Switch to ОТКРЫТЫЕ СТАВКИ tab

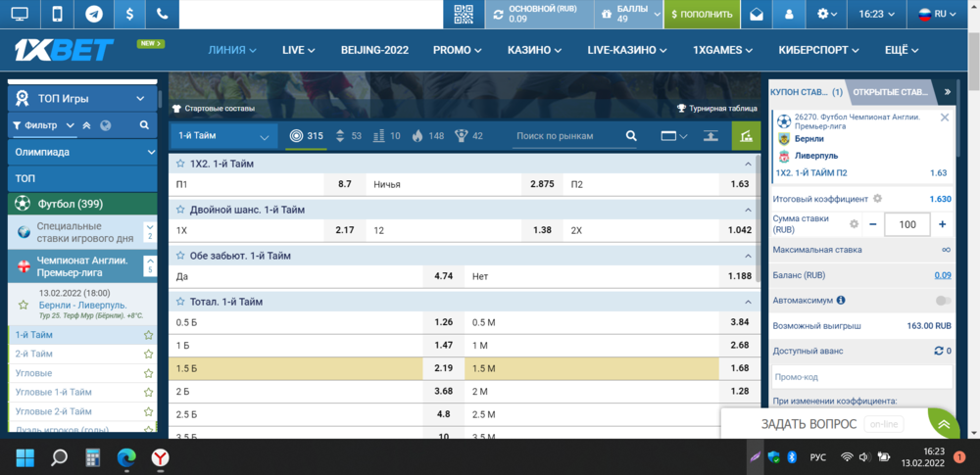tap(890, 92)
